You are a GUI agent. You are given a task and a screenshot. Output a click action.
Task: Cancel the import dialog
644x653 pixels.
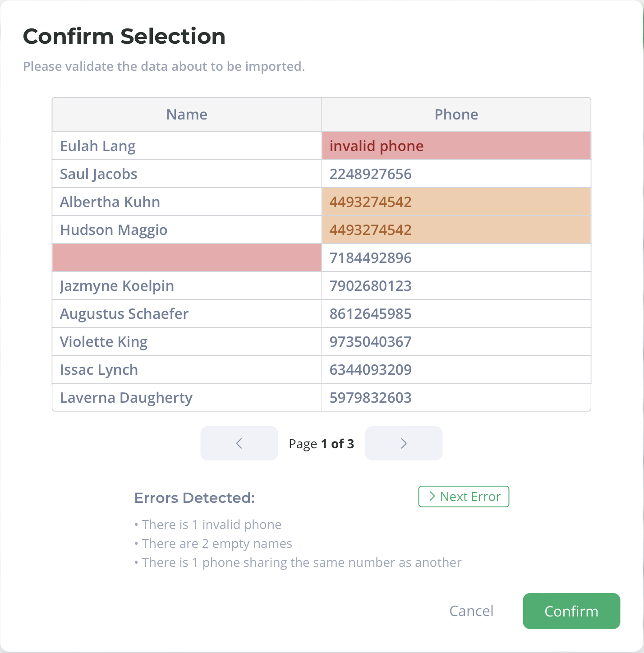tap(471, 611)
